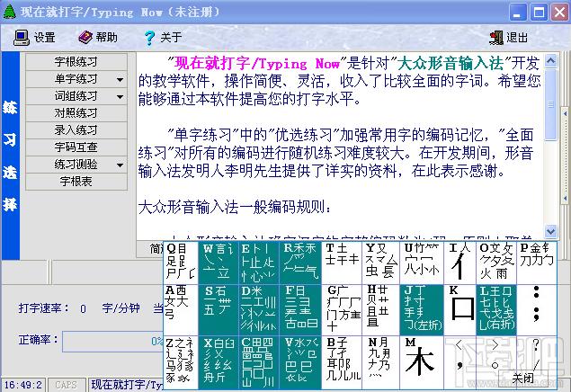Screen dimensions: 571x392
Task: Select the H key radical cell
Action: tap(381, 310)
